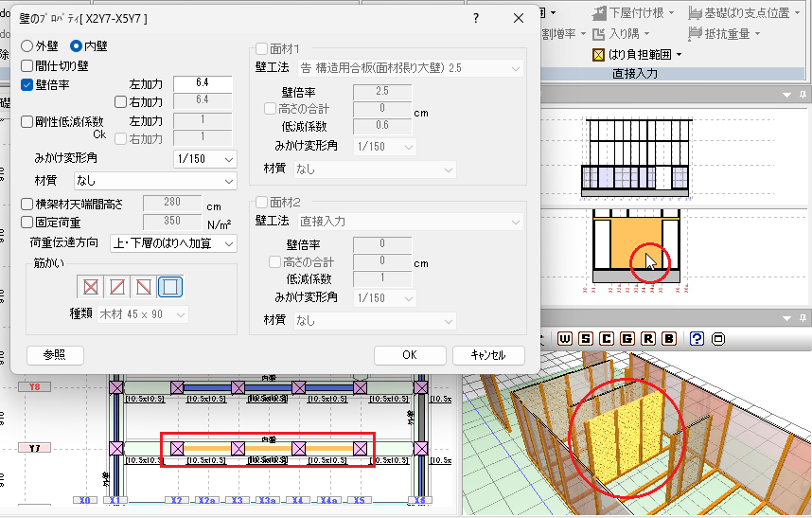Toggle the W display icon in 3D view
Viewport: 812px width, 518px height.
(x=565, y=338)
